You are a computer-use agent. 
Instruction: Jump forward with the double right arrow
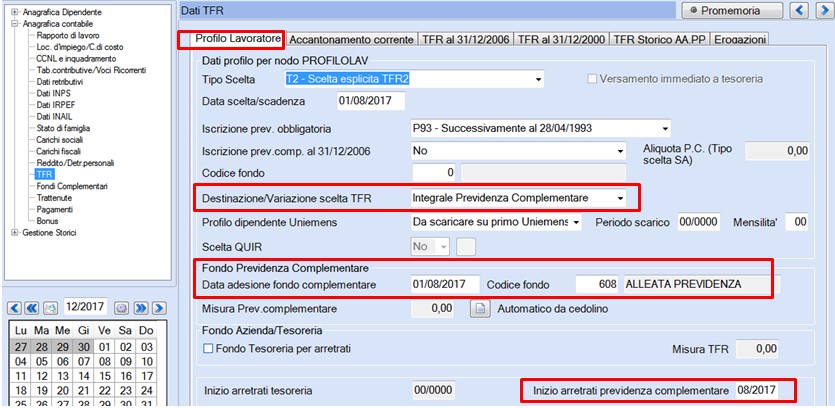[141, 307]
